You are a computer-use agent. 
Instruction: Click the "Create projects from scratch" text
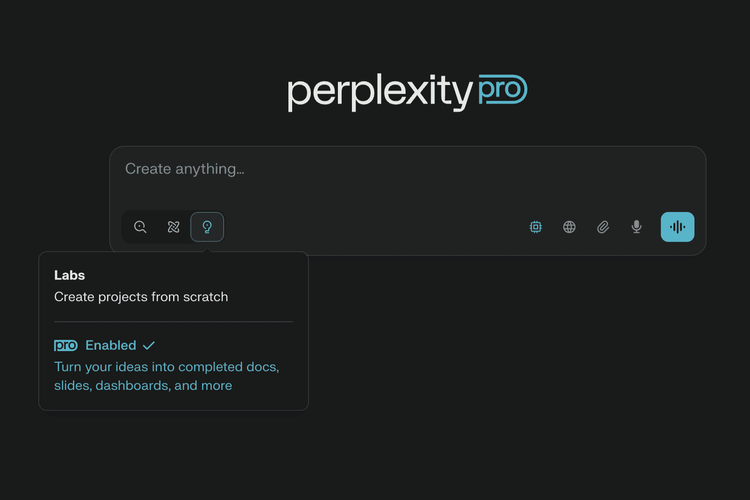[141, 296]
